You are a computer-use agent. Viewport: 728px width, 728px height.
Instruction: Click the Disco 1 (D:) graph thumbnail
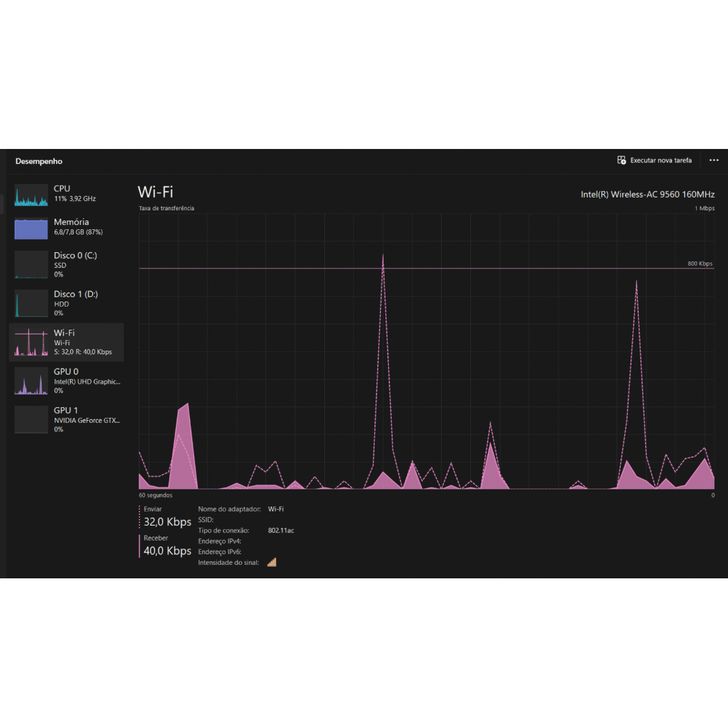tap(31, 303)
